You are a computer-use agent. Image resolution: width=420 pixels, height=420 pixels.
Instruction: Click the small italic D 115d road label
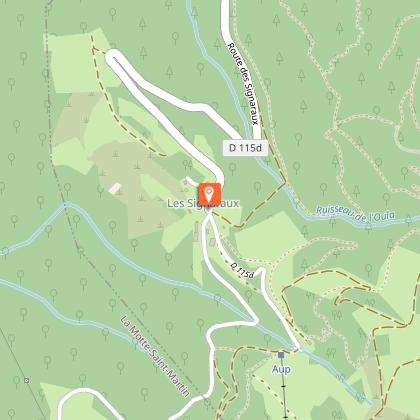click(x=242, y=270)
